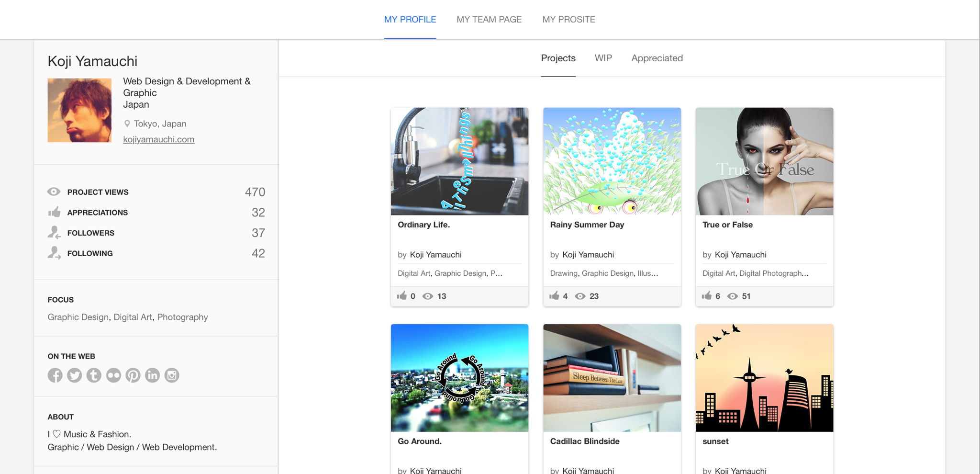Open the Rainy Summer Day project title
The image size is (980, 474).
[x=587, y=225]
